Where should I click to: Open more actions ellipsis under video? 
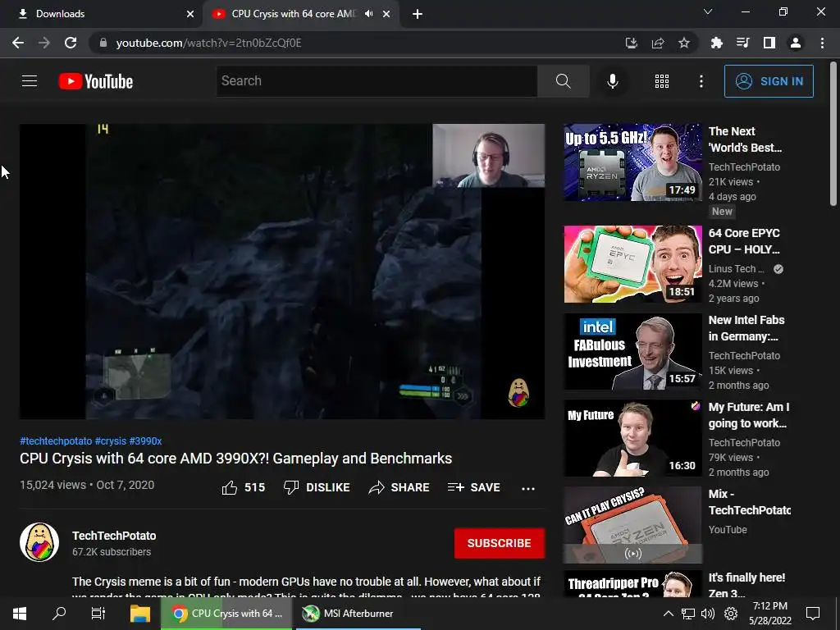click(x=528, y=488)
